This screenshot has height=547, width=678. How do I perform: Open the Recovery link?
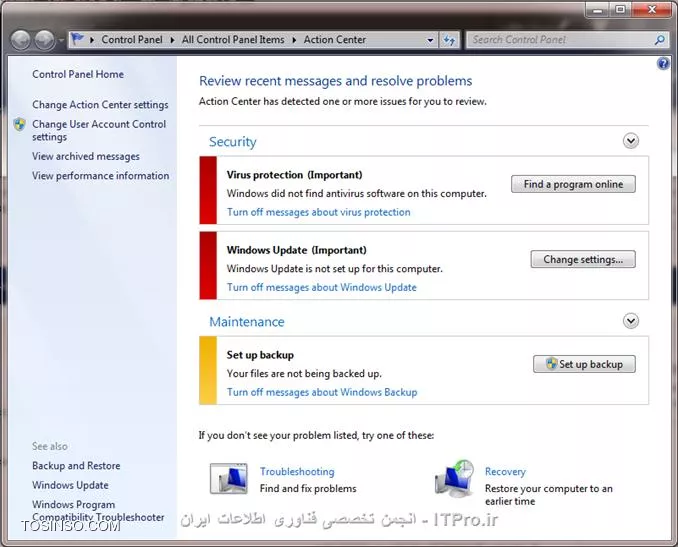coord(505,471)
